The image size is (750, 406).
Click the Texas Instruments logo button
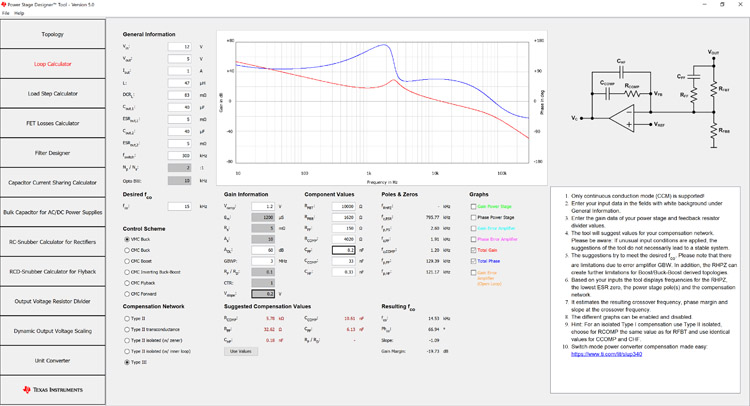[x=53, y=390]
